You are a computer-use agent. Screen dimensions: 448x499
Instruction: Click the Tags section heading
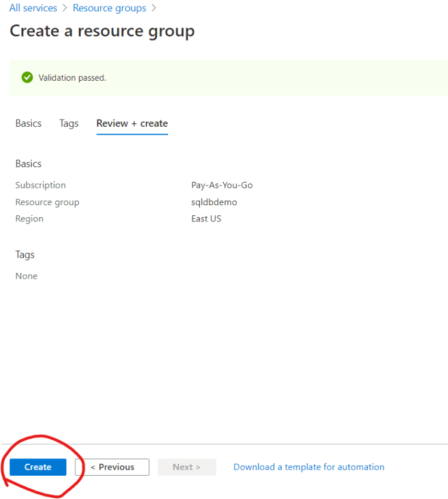pos(25,255)
